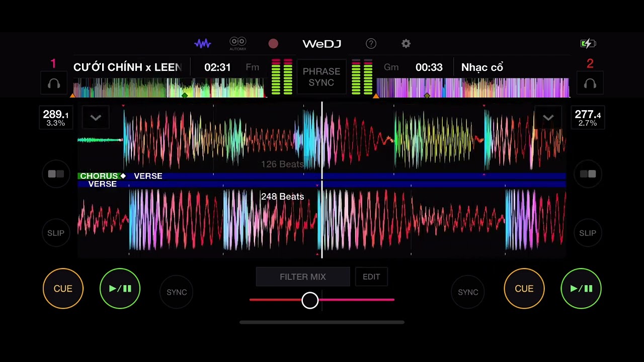This screenshot has height=362, width=644.
Task: Enable SLIP mode on deck 2
Action: point(588,233)
